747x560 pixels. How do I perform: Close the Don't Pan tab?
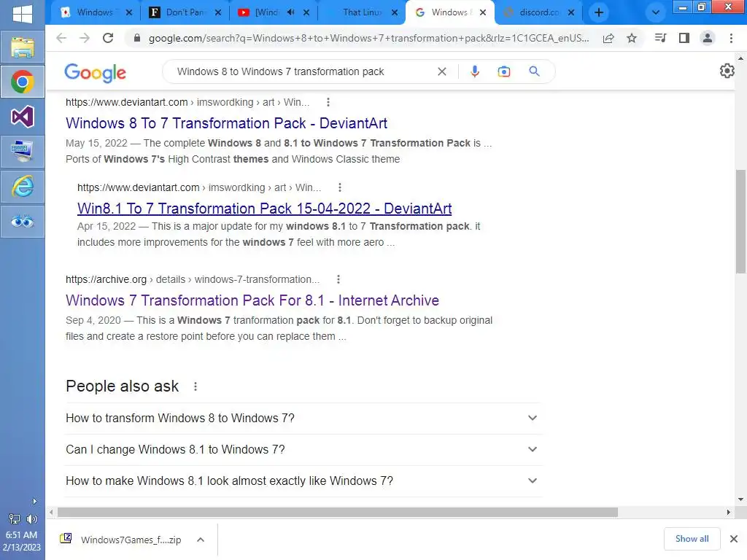(x=218, y=12)
